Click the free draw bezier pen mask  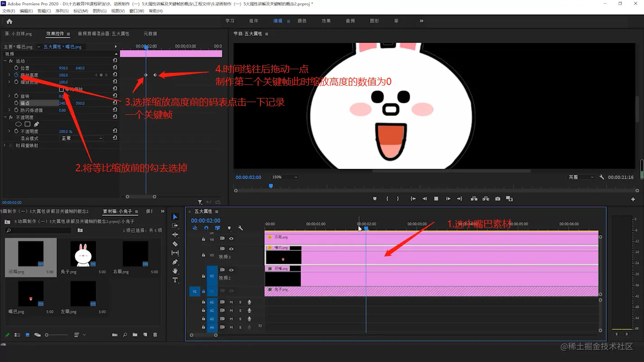coord(36,124)
